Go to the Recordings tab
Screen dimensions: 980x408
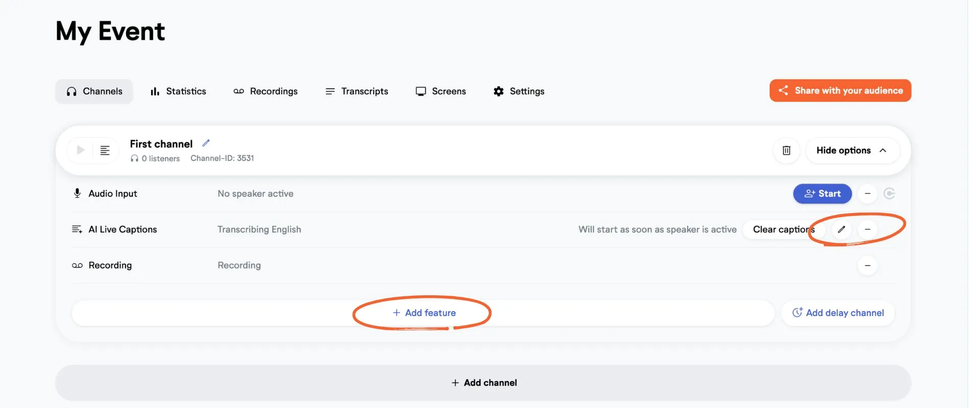[265, 91]
